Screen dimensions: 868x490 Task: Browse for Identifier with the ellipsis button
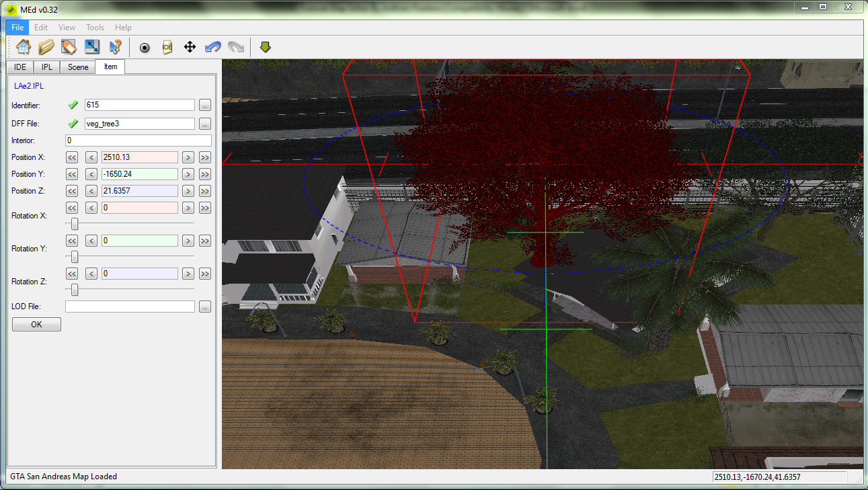pyautogui.click(x=205, y=105)
